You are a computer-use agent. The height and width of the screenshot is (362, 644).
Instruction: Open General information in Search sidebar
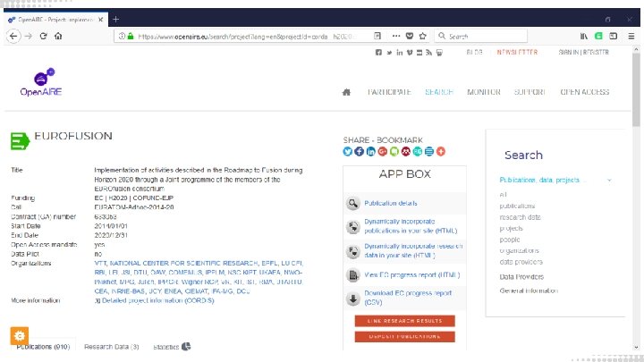click(529, 290)
